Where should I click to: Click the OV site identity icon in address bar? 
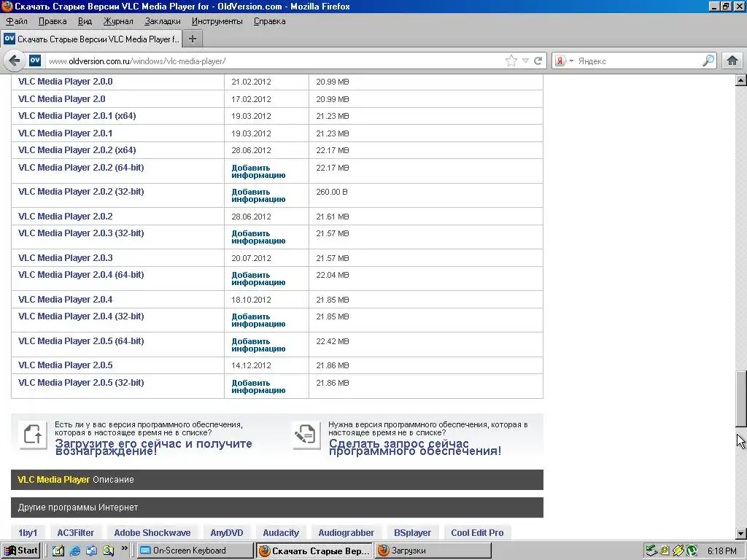click(x=35, y=61)
